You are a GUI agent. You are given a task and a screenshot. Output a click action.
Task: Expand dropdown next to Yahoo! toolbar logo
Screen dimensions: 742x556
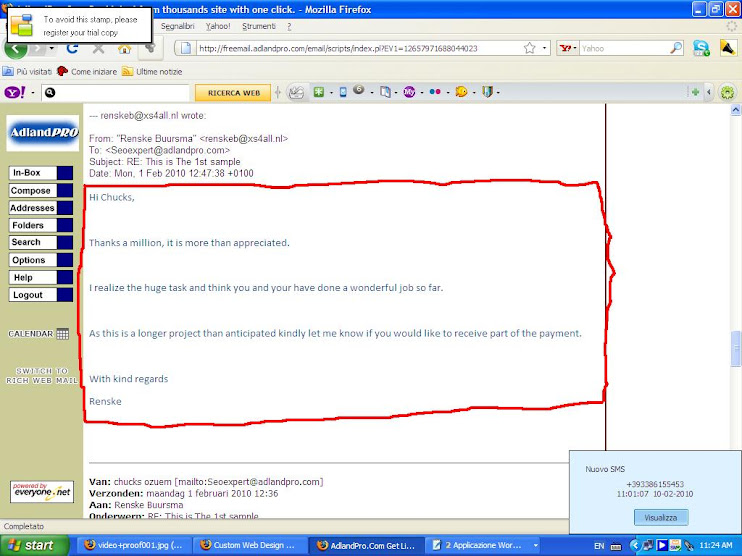(33, 93)
